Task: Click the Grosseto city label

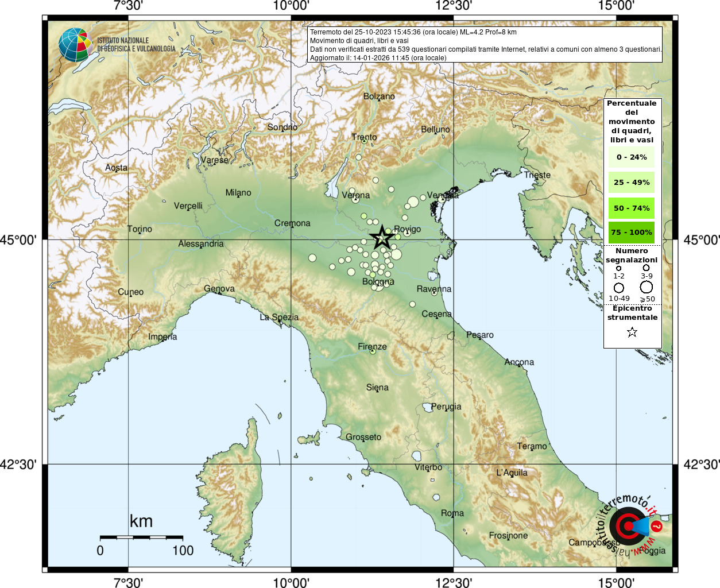Action: pyautogui.click(x=363, y=437)
